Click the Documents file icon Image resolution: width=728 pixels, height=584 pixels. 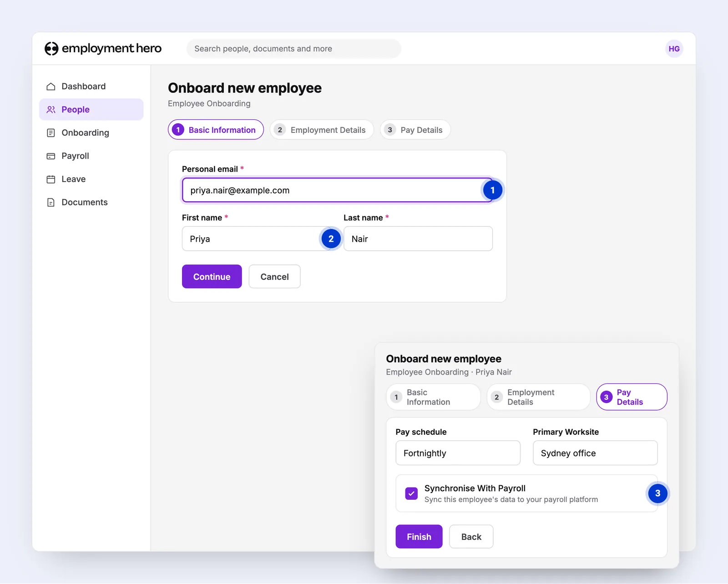[x=51, y=203]
